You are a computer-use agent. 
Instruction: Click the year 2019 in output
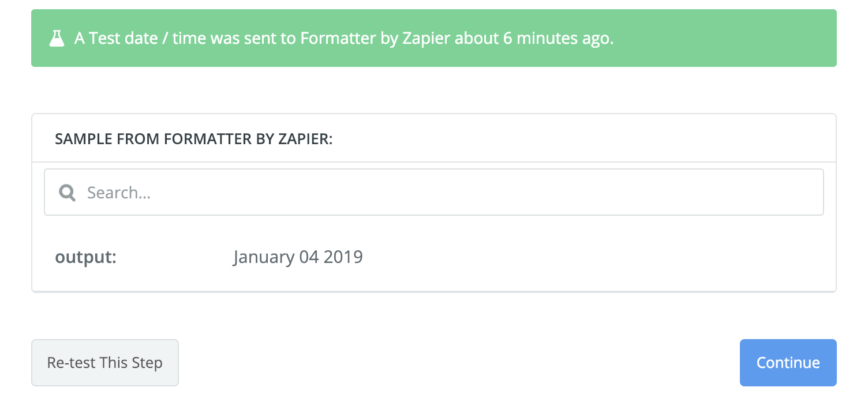point(343,257)
